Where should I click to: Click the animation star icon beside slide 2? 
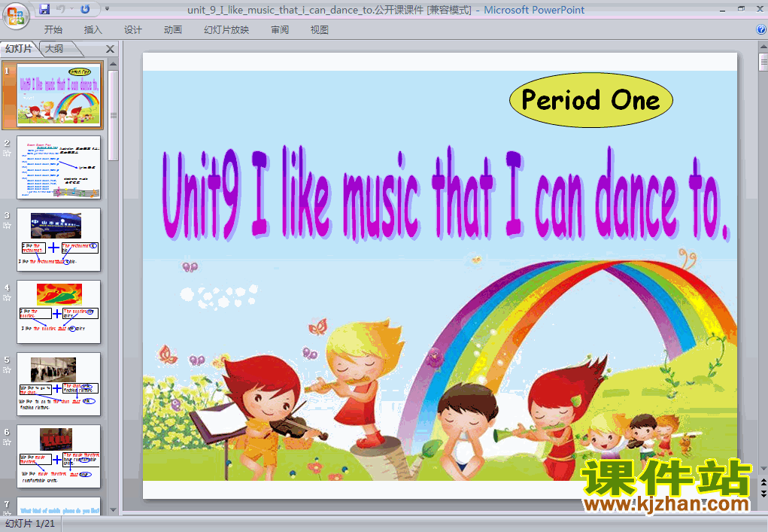pyautogui.click(x=7, y=154)
